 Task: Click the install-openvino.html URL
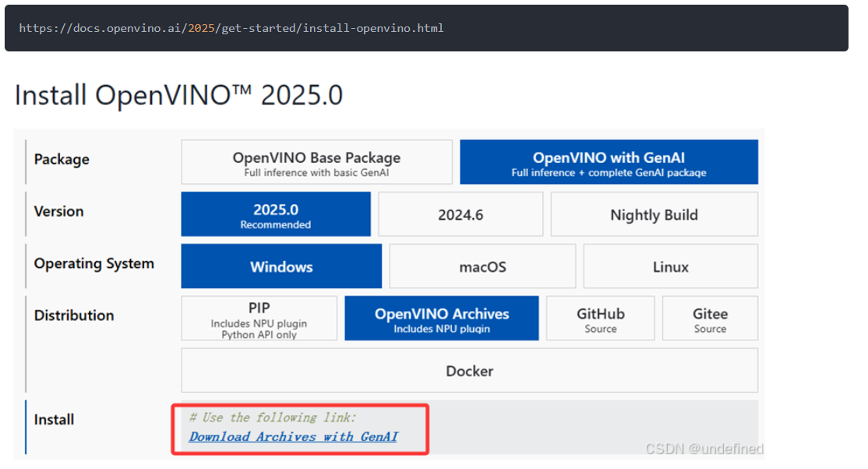pos(232,27)
